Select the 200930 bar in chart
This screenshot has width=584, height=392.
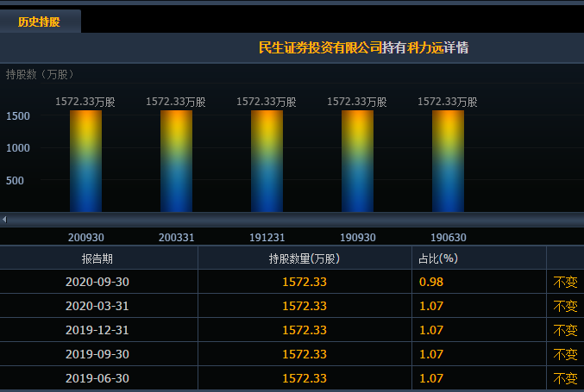pyautogui.click(x=85, y=161)
